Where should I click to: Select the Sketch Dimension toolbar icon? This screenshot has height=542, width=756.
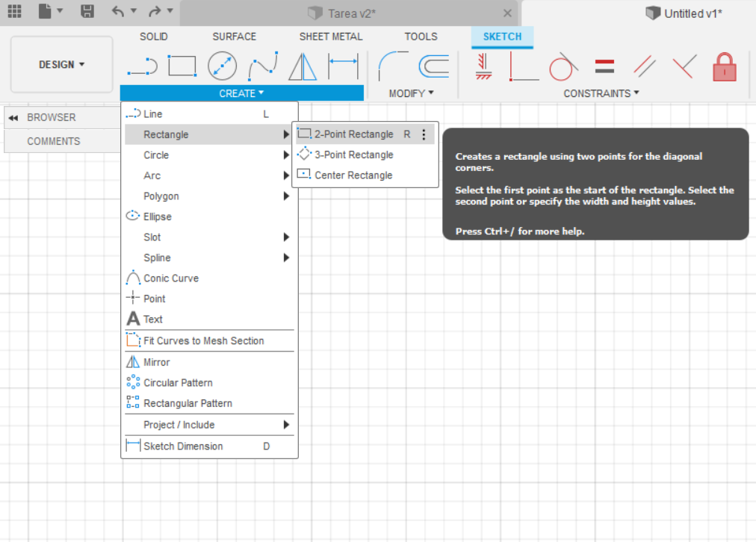pos(343,66)
